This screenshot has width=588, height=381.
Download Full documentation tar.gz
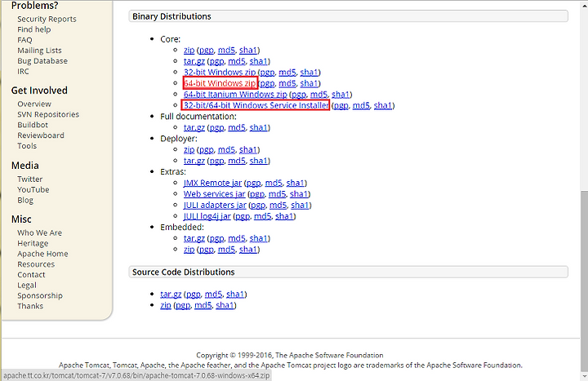(x=194, y=127)
